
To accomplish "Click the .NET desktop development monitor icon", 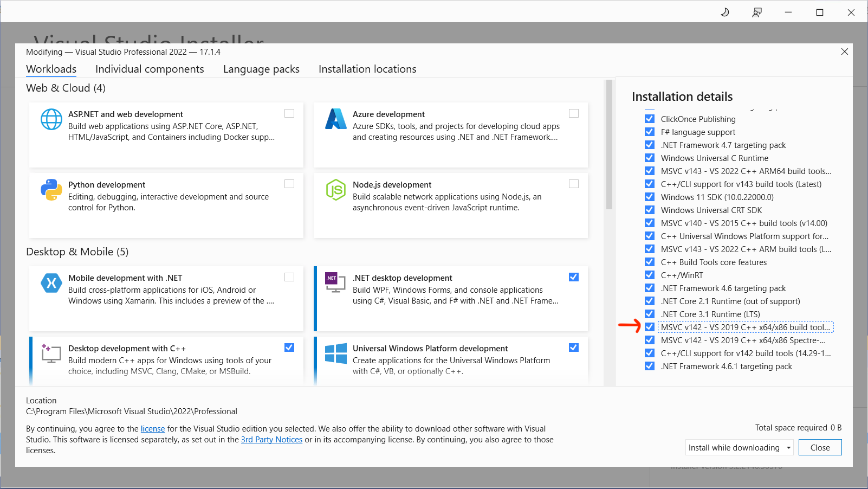I will click(336, 283).
